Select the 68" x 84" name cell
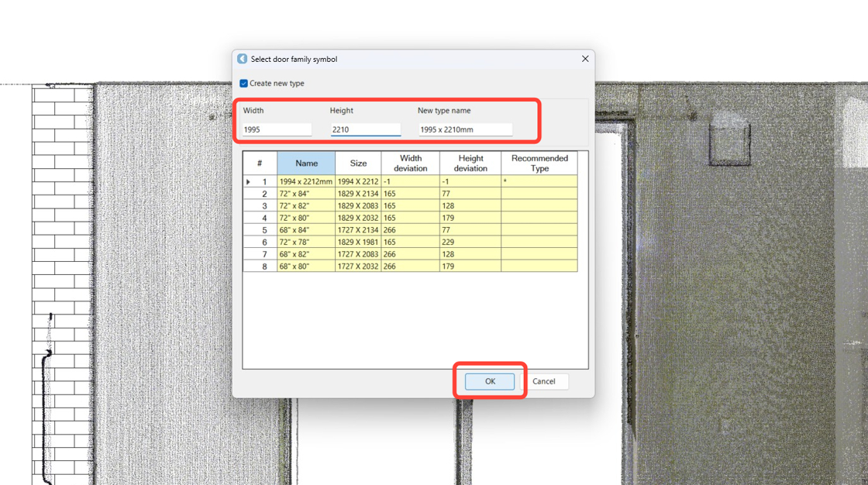 pyautogui.click(x=306, y=230)
